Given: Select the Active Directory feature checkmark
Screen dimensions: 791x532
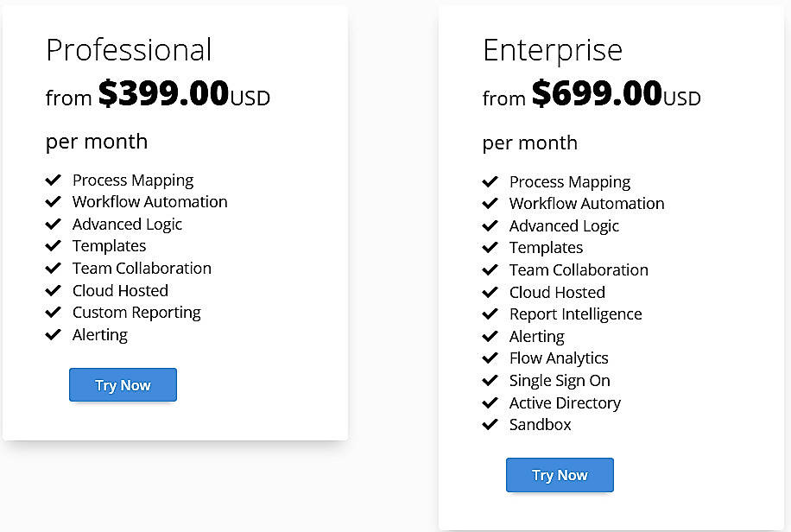Looking at the screenshot, I should [490, 402].
